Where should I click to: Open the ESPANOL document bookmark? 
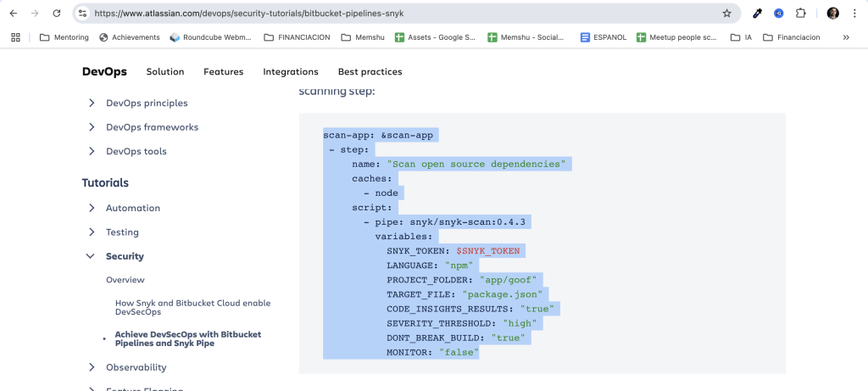pyautogui.click(x=604, y=37)
